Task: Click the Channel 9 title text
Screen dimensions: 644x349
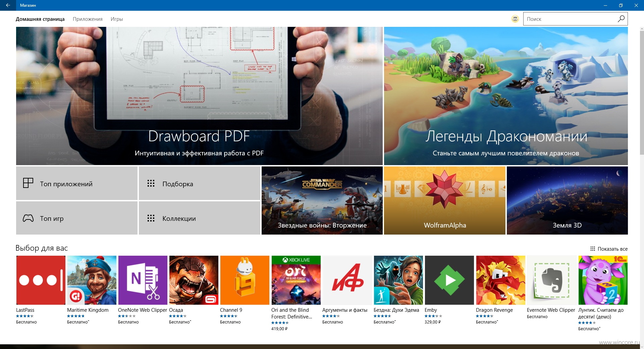Action: point(231,310)
